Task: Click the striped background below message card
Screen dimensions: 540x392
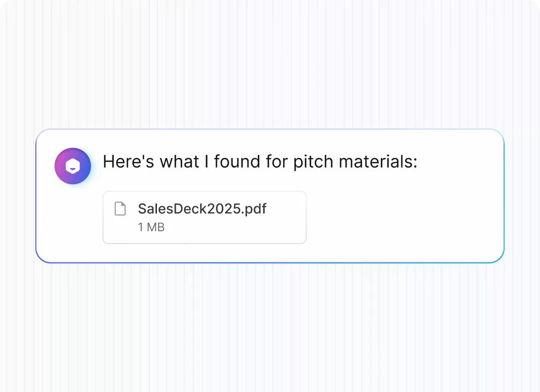Action: pos(270,327)
